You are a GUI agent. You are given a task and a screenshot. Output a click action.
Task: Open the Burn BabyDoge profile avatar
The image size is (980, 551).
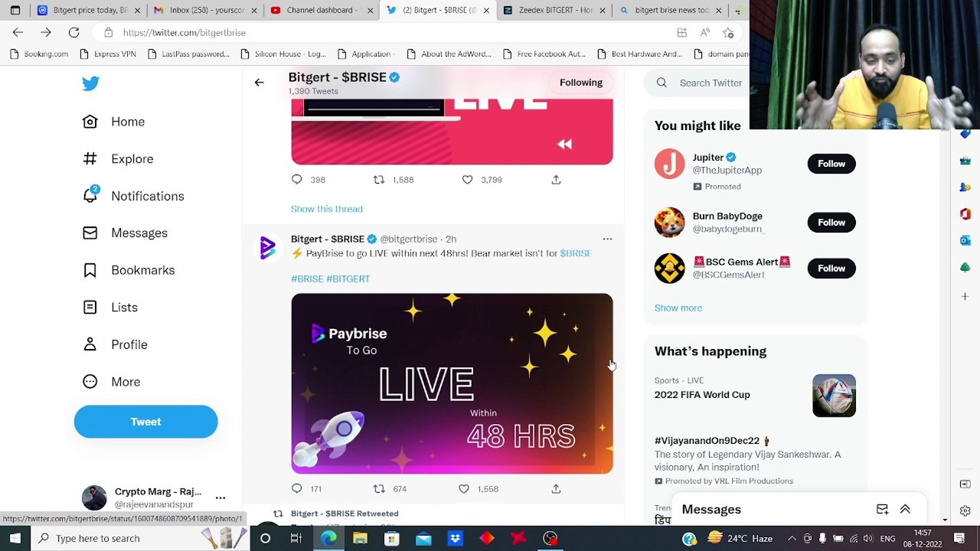point(669,223)
